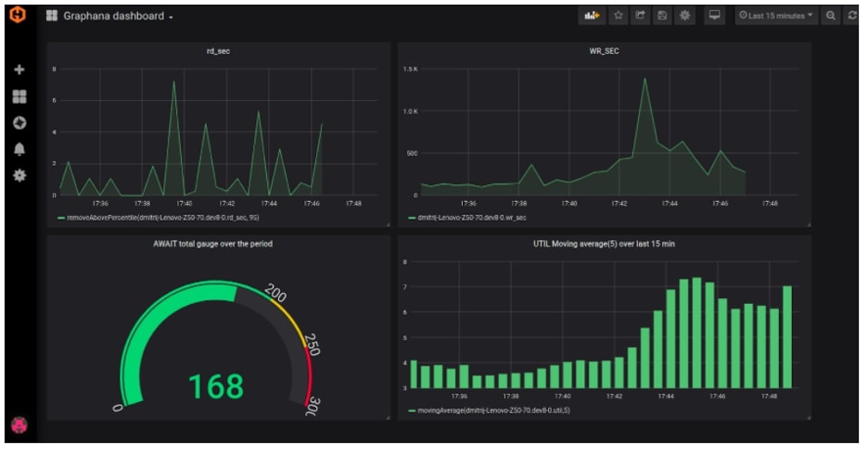Open the Alerting bell icon
Screen dimensions: 868x454
click(x=19, y=149)
